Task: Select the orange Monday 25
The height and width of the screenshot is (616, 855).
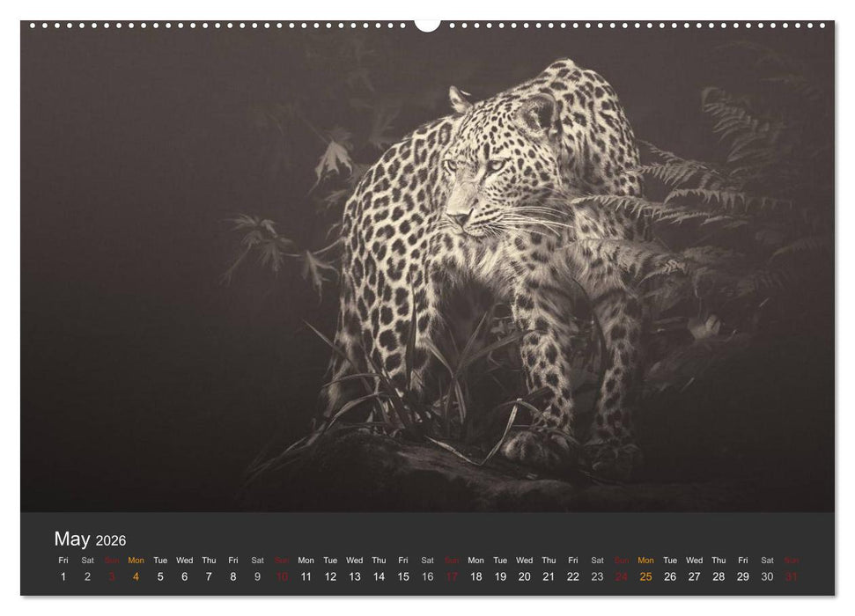Action: (x=644, y=578)
